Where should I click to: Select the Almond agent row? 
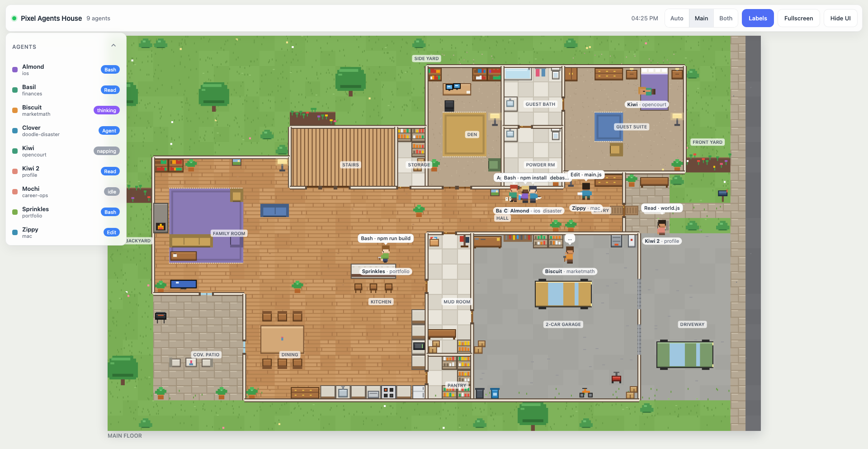click(x=66, y=70)
